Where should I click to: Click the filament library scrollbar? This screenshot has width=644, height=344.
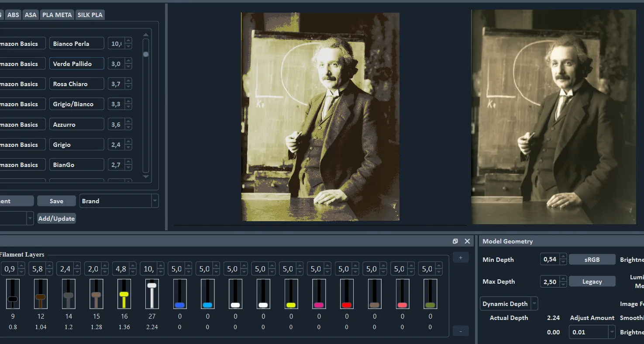coord(146,105)
